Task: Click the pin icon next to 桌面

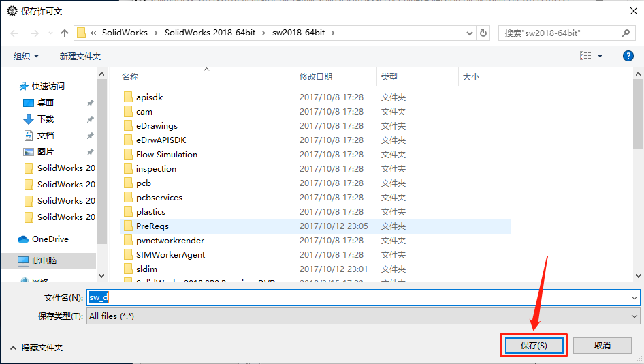Action: click(x=91, y=103)
